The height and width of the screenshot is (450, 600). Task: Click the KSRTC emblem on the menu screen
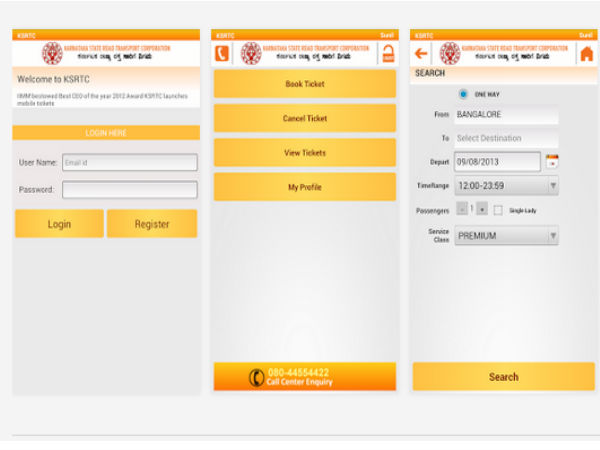pos(250,54)
